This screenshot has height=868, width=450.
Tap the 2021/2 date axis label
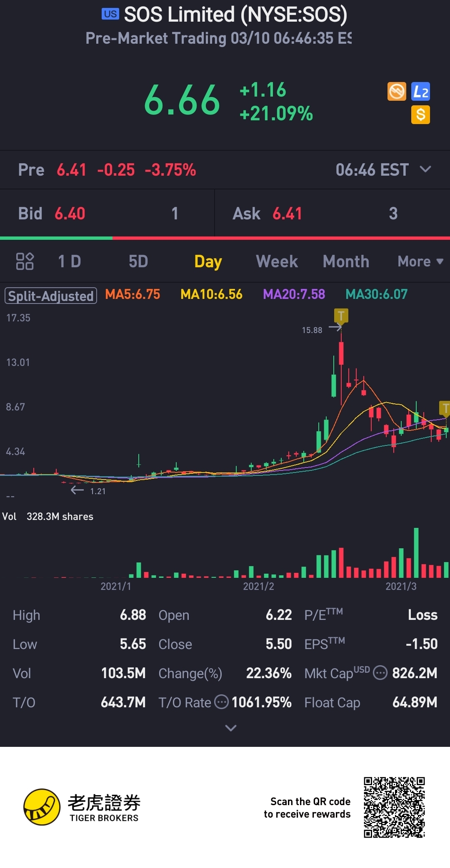258,586
